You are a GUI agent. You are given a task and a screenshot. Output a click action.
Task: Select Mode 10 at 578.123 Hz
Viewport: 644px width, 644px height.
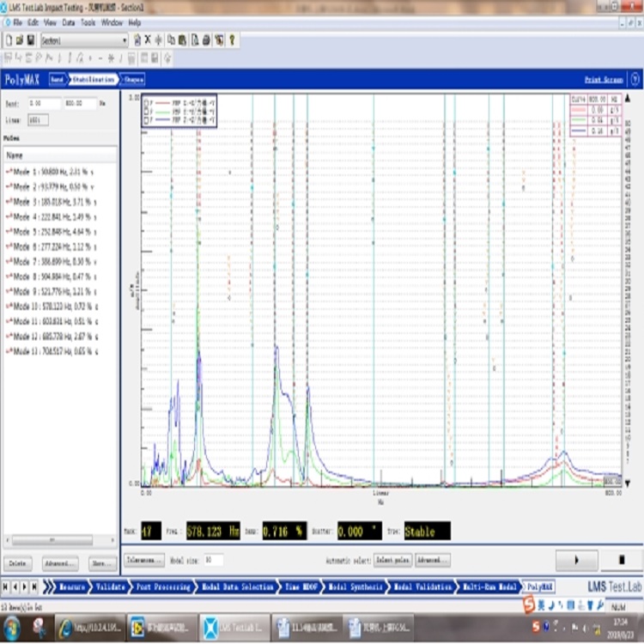(51, 307)
